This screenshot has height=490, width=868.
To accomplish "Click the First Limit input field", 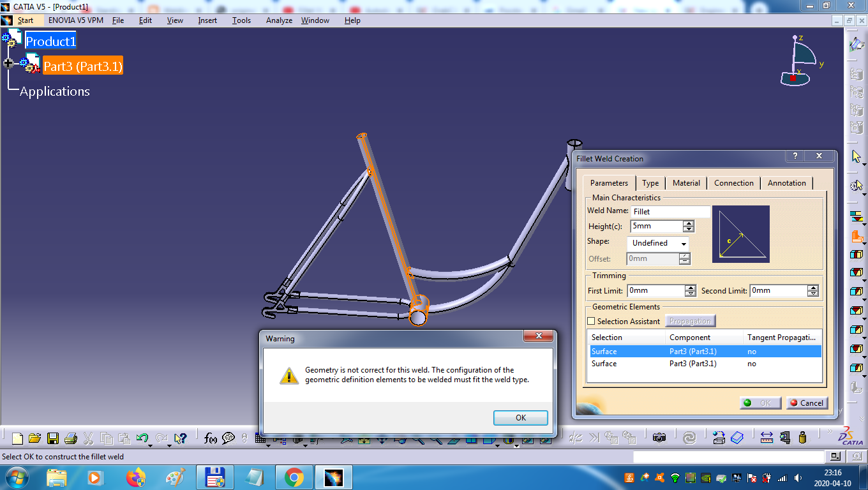I will (655, 290).
